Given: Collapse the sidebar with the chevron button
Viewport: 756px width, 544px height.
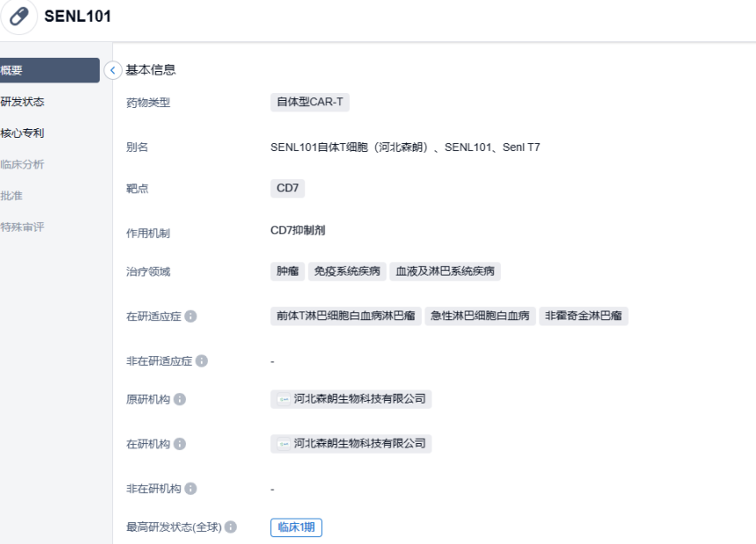Looking at the screenshot, I should [112, 70].
